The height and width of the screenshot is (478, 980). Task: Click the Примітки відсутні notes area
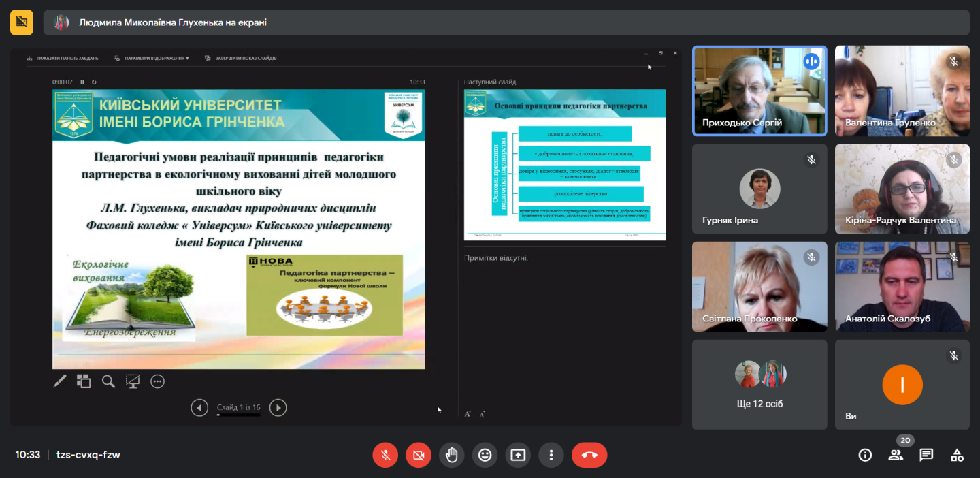pos(496,258)
